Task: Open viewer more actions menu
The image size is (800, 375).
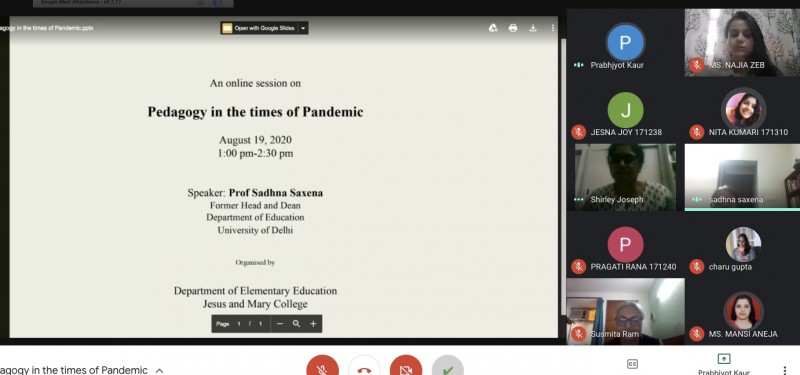Action: [x=552, y=28]
